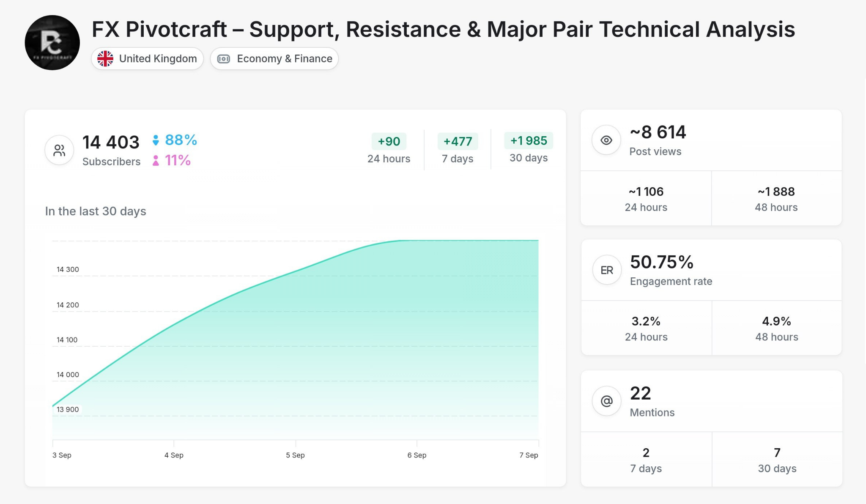Click the 13 900 y-axis label
This screenshot has height=504, width=866.
(x=68, y=409)
